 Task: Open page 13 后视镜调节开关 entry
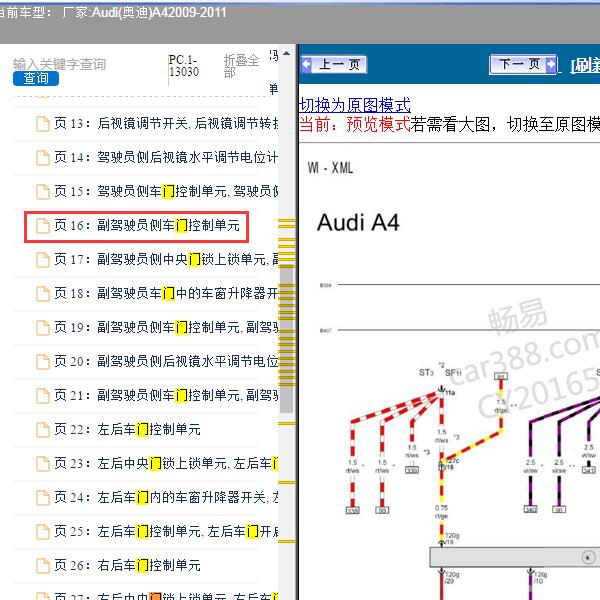[x=166, y=123]
